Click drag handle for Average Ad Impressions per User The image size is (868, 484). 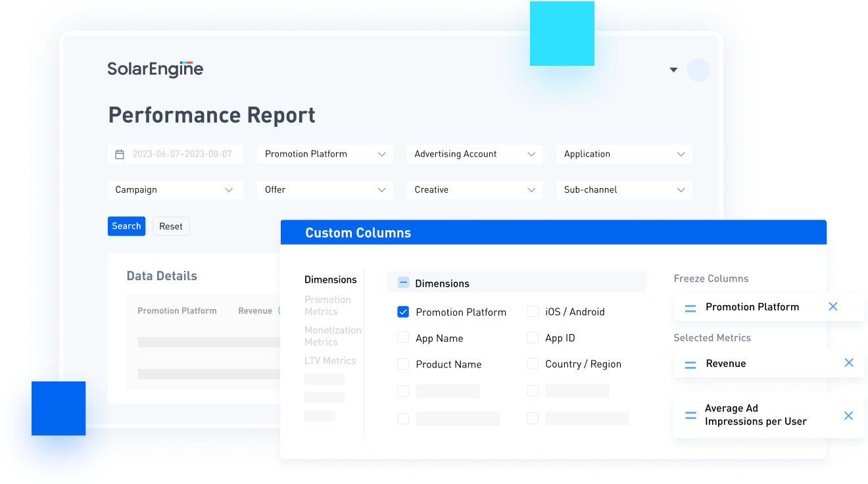(690, 416)
